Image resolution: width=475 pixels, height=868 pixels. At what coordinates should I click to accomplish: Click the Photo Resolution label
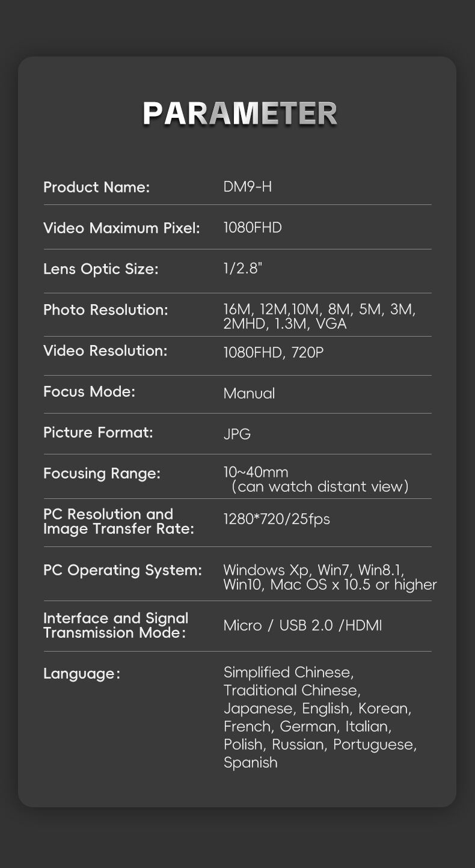106,310
